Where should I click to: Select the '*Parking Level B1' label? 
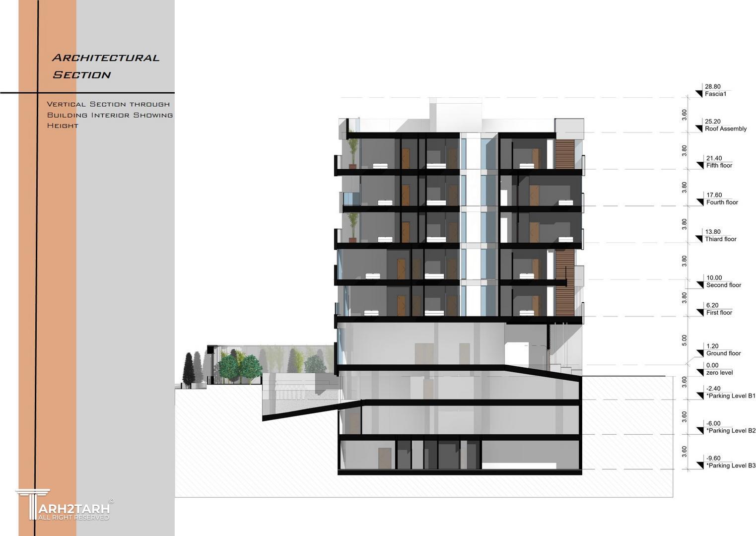(731, 396)
